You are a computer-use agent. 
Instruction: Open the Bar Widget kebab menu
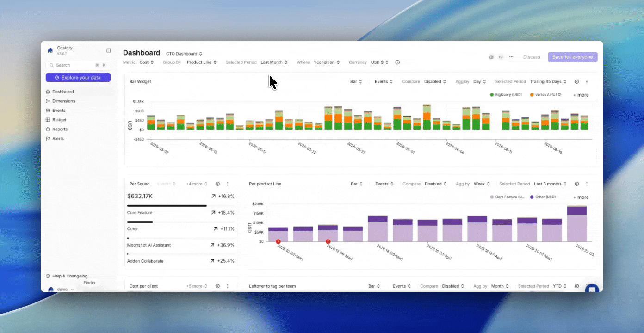587,81
